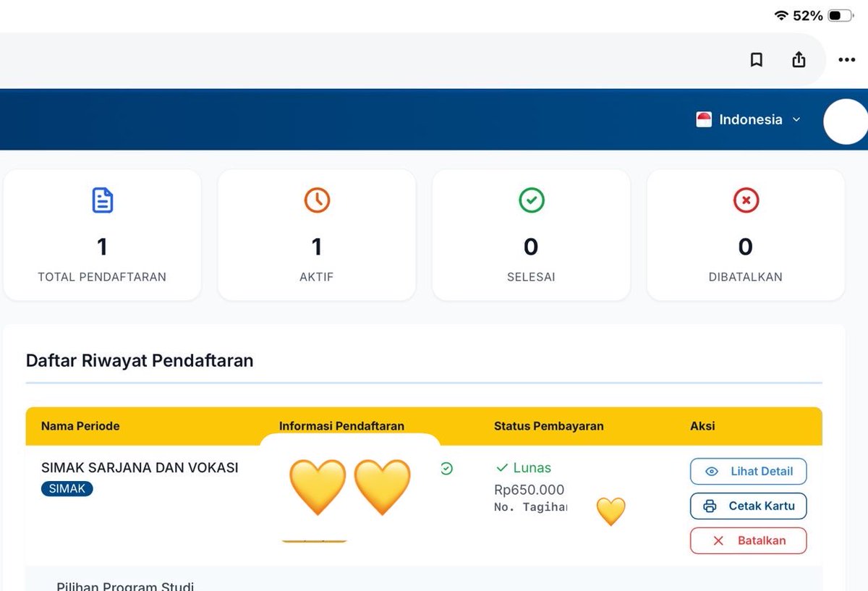Click the green verified check circle icon
This screenshot has width=868, height=591.
pyautogui.click(x=447, y=469)
